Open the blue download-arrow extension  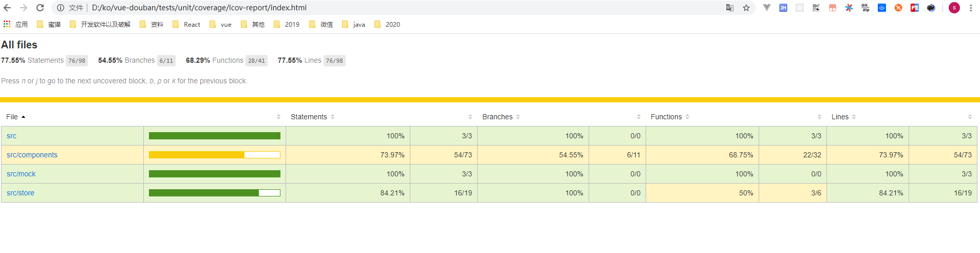(882, 8)
